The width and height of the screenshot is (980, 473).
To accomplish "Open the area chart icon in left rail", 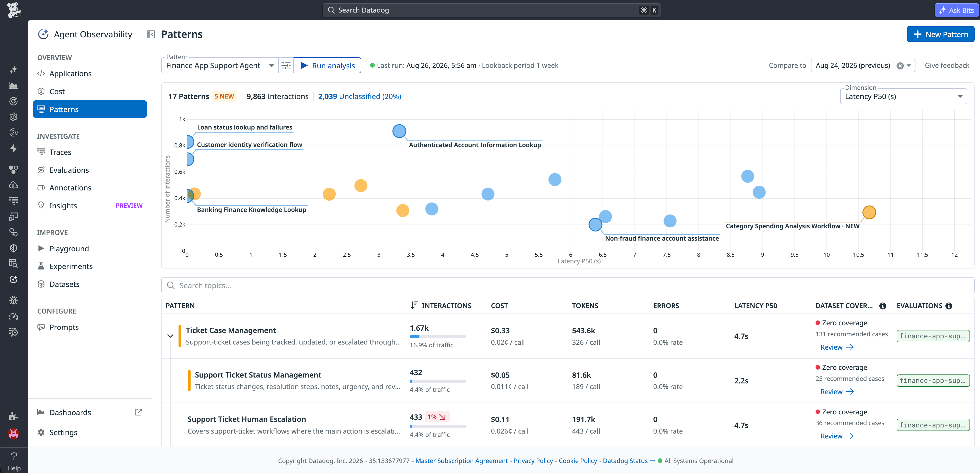I will (x=13, y=85).
